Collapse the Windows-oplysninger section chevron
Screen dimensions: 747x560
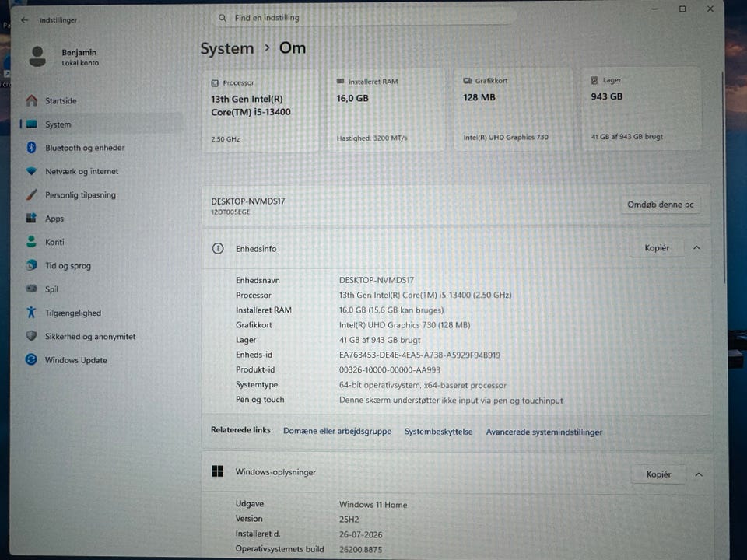pyautogui.click(x=699, y=474)
